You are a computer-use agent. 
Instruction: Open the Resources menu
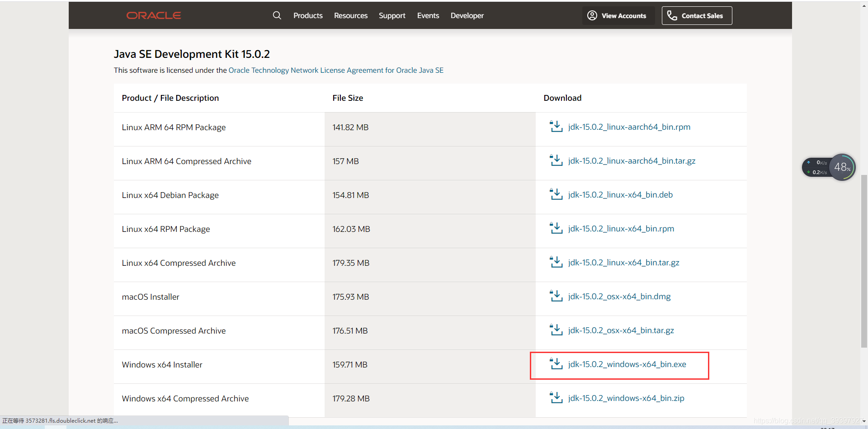point(351,15)
